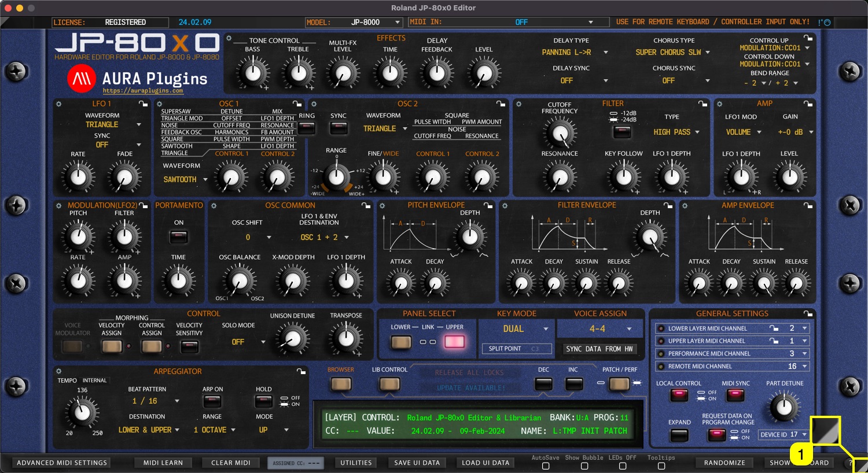Click the Filter Cutoff Frequency knob
This screenshot has width=868, height=473.
pyautogui.click(x=559, y=132)
